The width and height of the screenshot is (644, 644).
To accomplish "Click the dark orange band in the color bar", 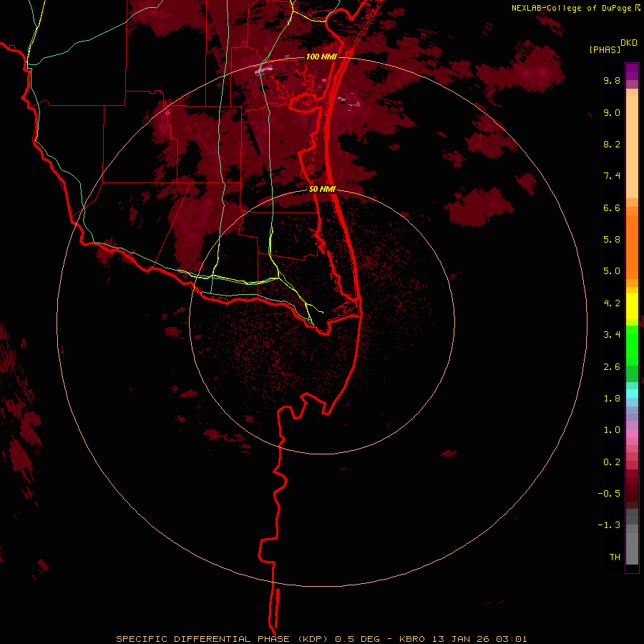I will click(632, 248).
